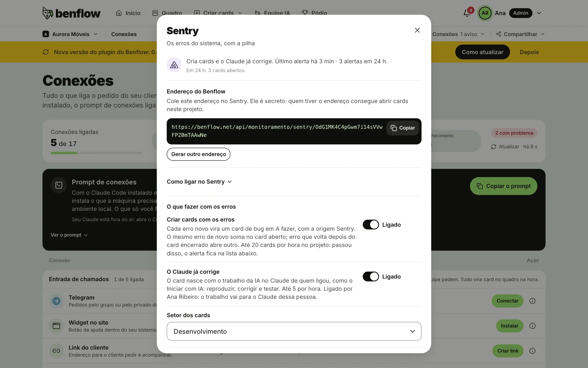This screenshot has height=368, width=588.
Task: Click the Como atualizar button
Action: [x=483, y=52]
